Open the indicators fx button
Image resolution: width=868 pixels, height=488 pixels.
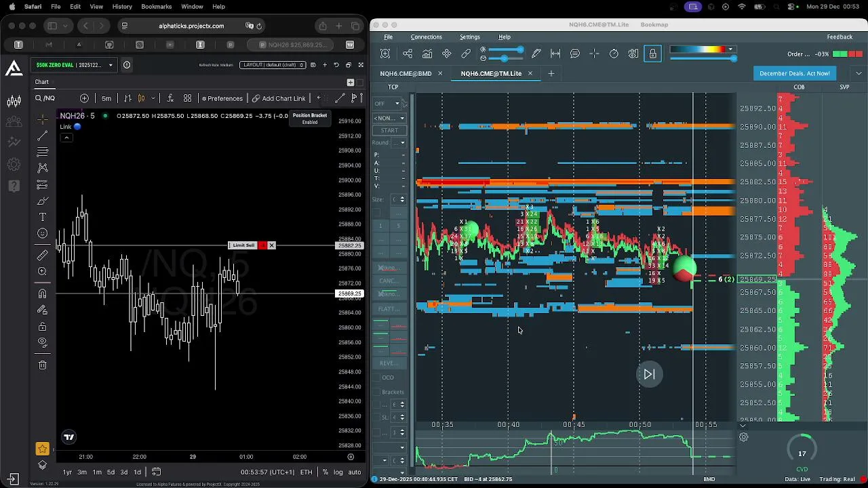click(170, 98)
